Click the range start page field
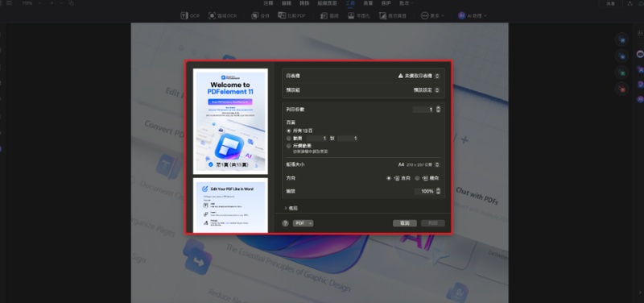Viewport: 644px width, 303px height. [317, 139]
